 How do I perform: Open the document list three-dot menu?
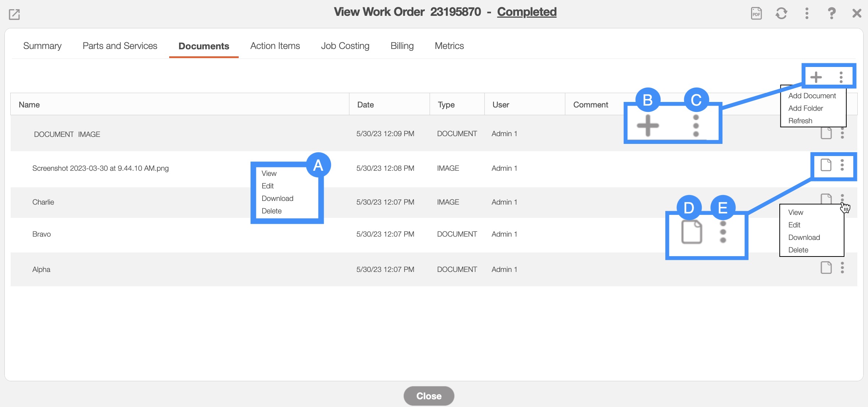841,77
